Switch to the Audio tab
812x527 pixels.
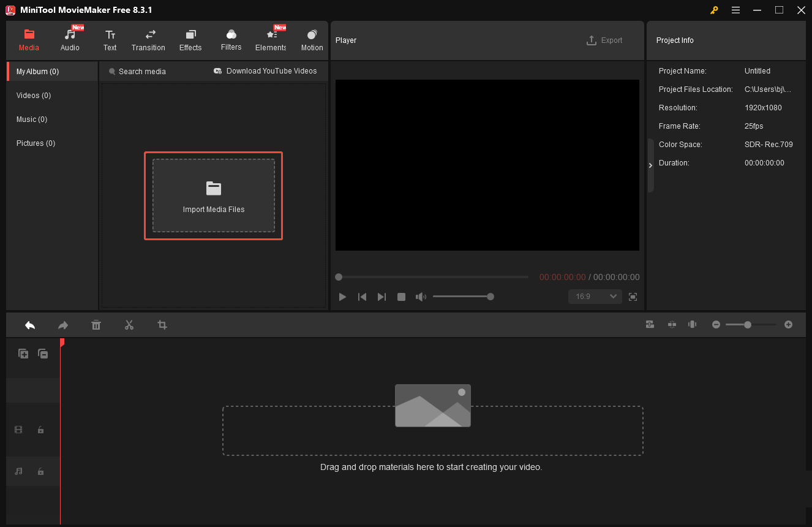(x=69, y=40)
